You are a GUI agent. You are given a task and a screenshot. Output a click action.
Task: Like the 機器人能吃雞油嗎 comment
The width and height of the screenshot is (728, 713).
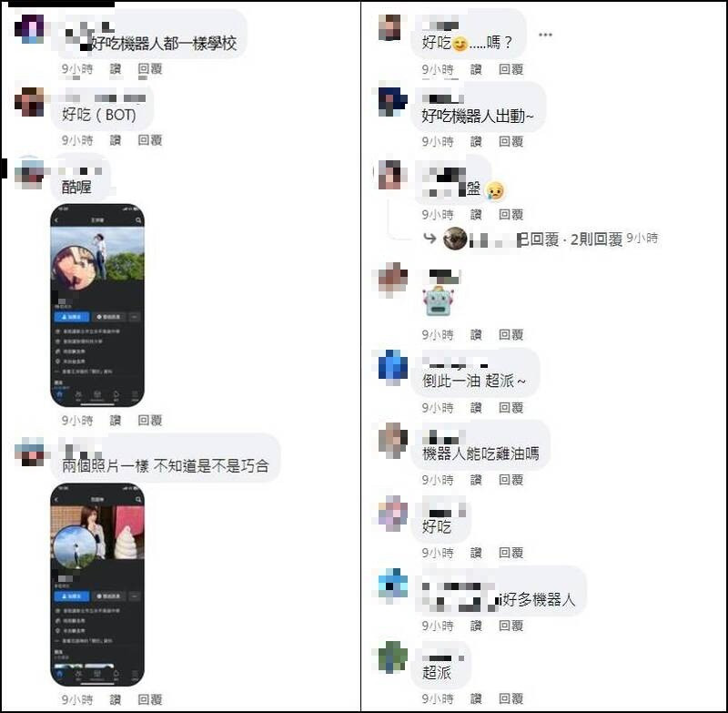(x=476, y=479)
